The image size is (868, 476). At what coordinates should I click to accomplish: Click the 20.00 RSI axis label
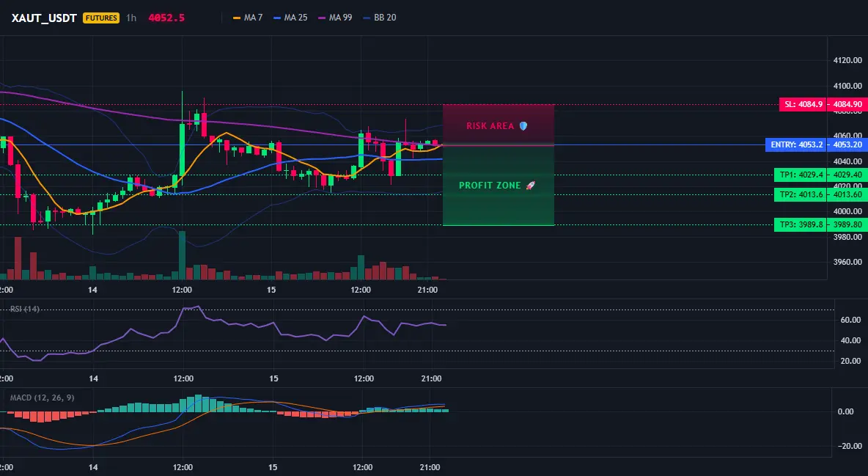click(x=851, y=361)
